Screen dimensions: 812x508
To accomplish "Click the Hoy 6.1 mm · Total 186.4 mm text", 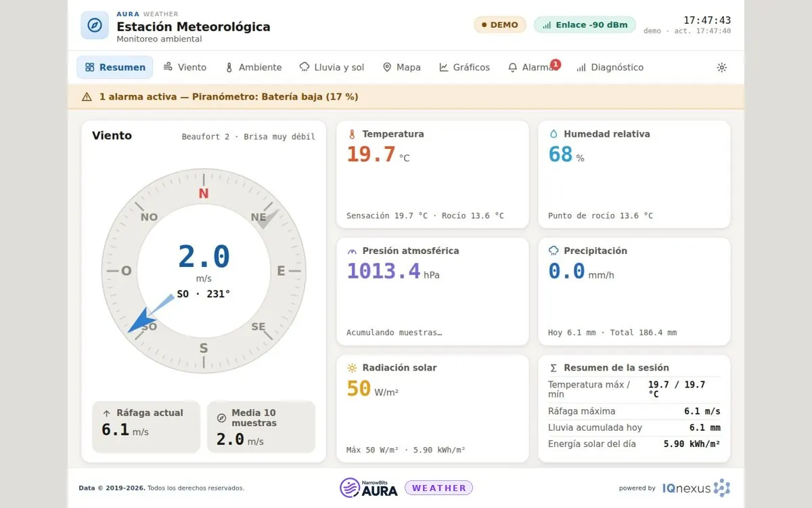I will tap(612, 333).
